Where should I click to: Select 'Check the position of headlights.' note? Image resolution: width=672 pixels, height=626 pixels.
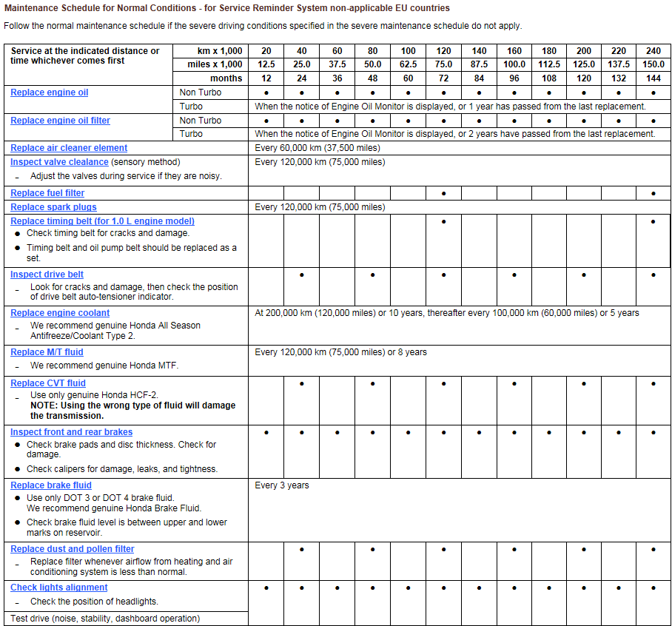[x=94, y=602]
